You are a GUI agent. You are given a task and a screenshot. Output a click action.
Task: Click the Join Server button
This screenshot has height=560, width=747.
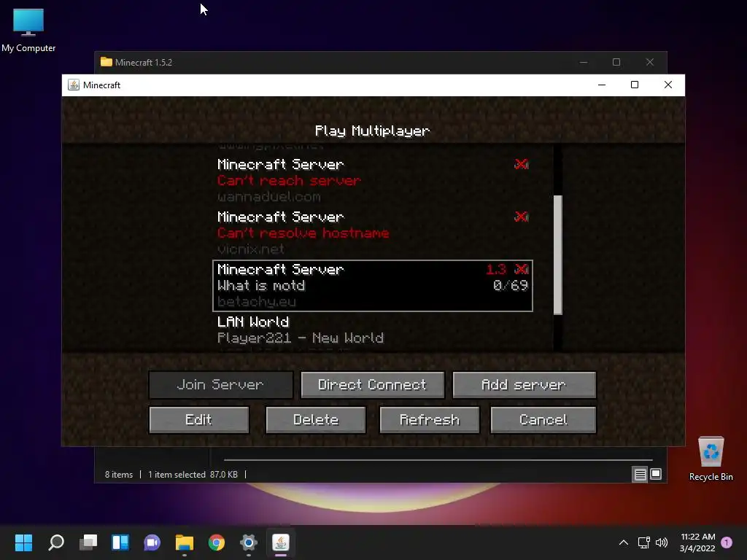[x=220, y=385]
